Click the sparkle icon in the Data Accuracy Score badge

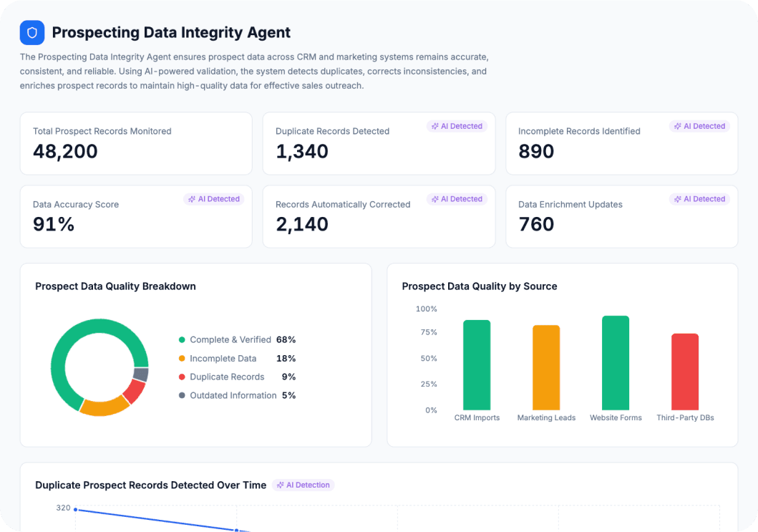(191, 199)
